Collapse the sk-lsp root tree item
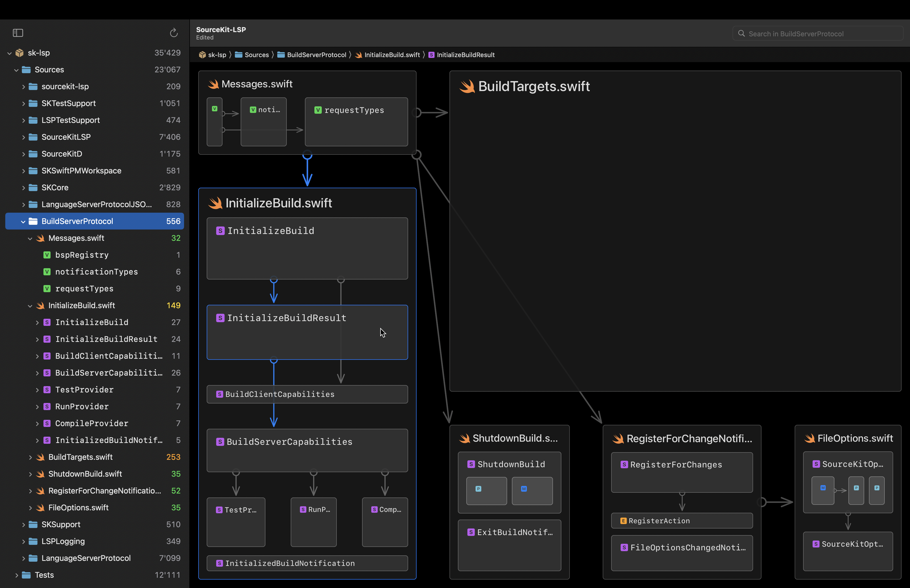Viewport: 910px width, 588px height. tap(9, 53)
